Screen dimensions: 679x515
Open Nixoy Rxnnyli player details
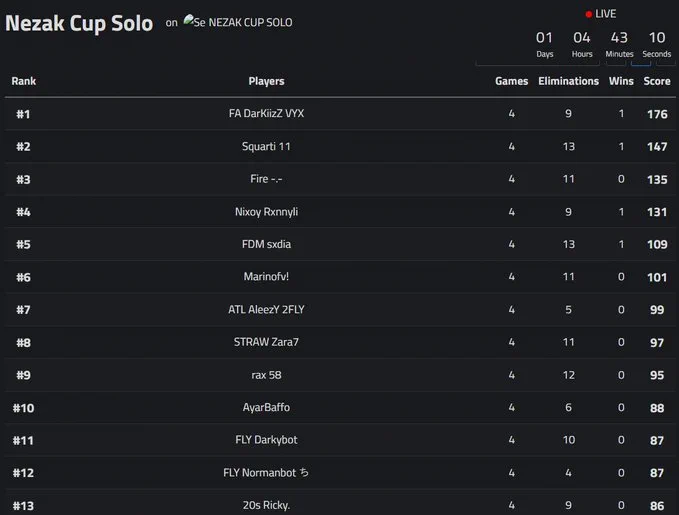[x=266, y=212]
